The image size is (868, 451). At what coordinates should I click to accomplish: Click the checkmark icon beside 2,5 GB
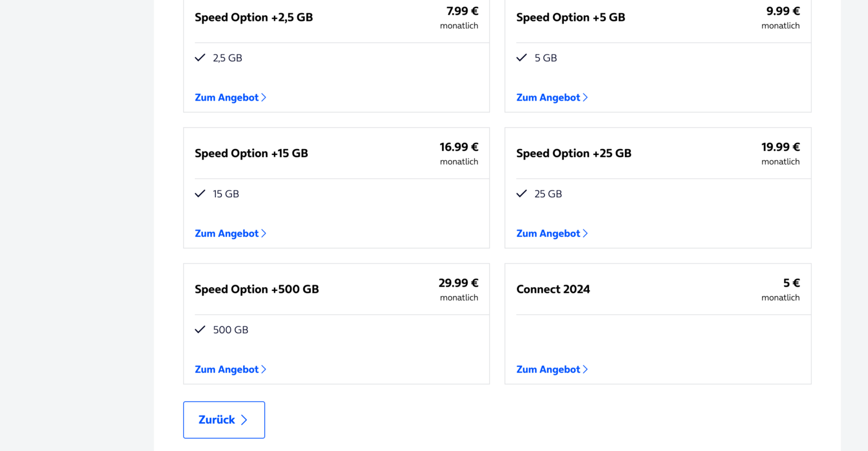click(200, 57)
